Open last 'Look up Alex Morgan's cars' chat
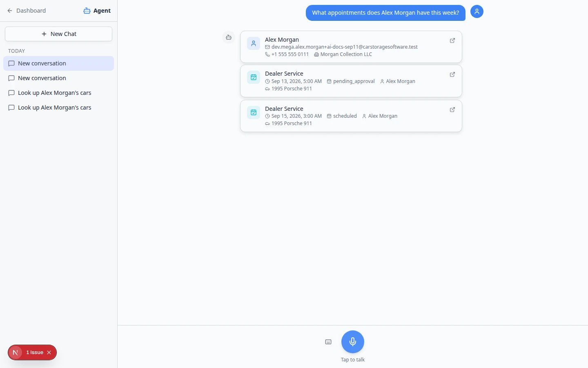Viewport: 588px width, 368px height. 58,108
